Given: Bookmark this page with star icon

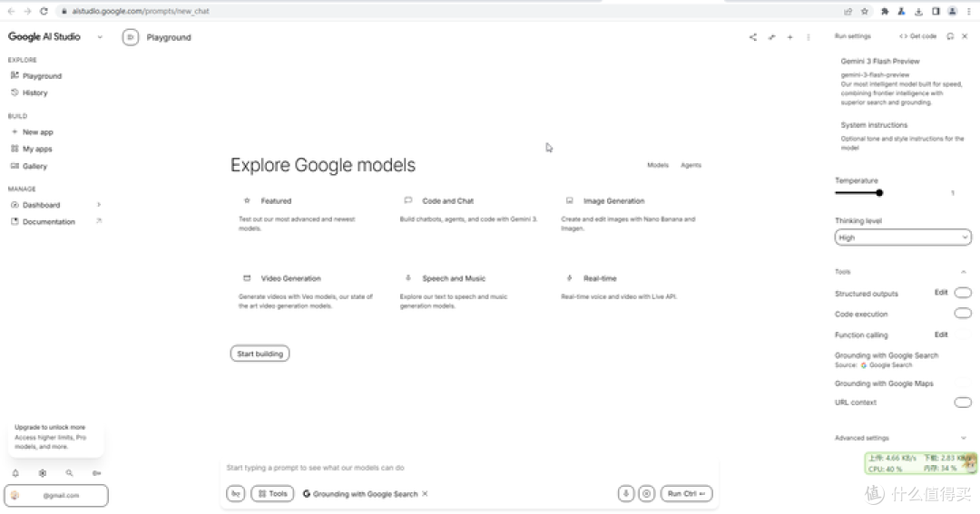Looking at the screenshot, I should click(865, 11).
